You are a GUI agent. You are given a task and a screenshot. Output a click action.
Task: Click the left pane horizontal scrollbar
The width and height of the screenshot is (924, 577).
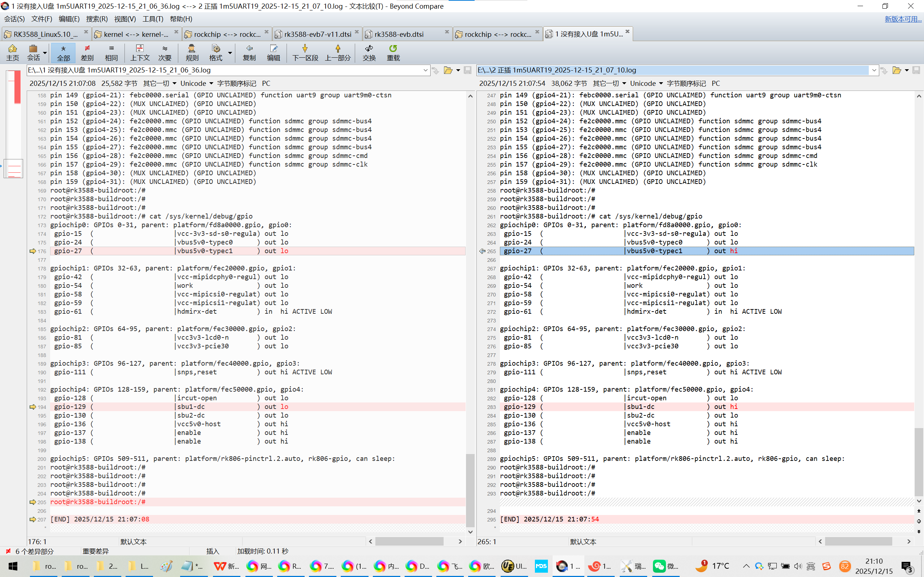tap(409, 541)
